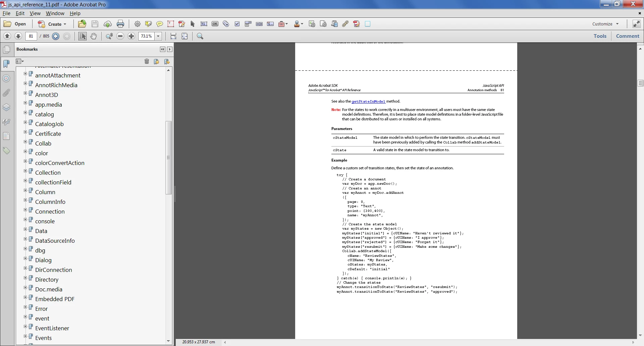Pick the Select Object arrow tool

coord(193,24)
